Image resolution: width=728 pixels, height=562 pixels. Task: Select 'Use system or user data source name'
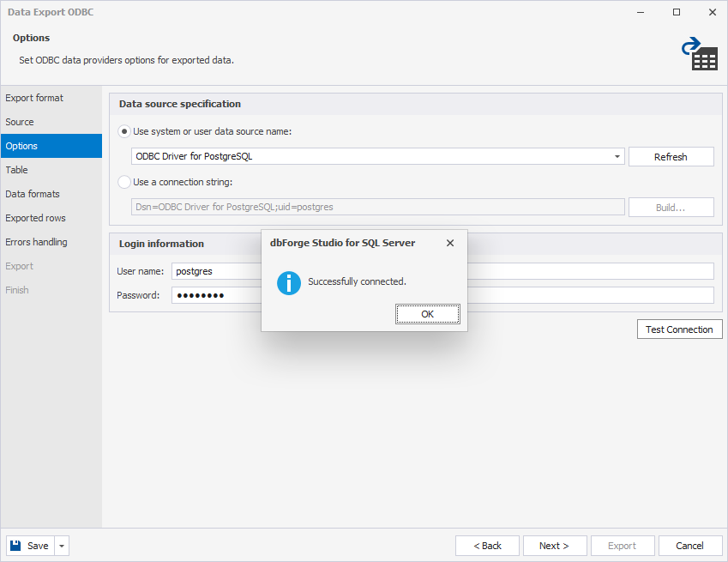[124, 131]
